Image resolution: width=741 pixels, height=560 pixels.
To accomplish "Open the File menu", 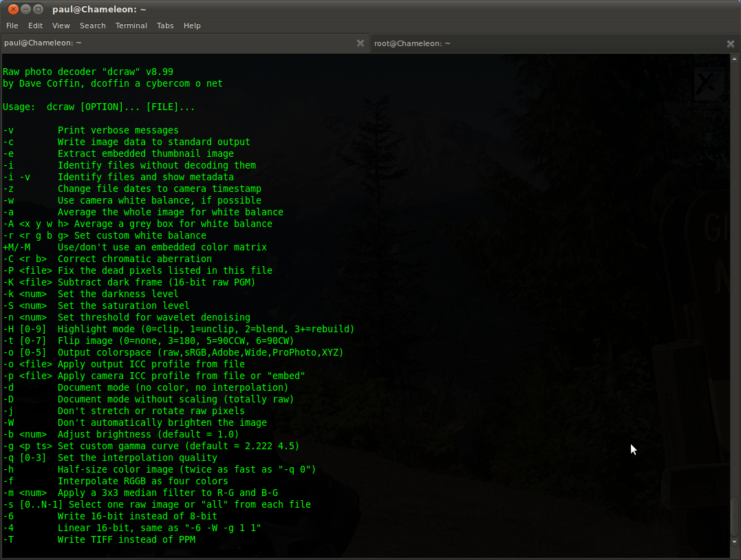I will (12, 25).
